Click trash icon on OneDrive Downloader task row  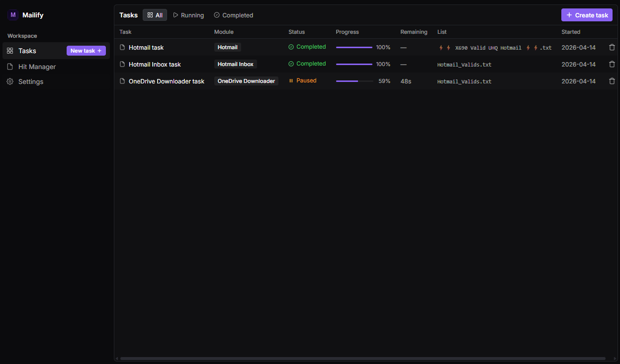coord(612,81)
